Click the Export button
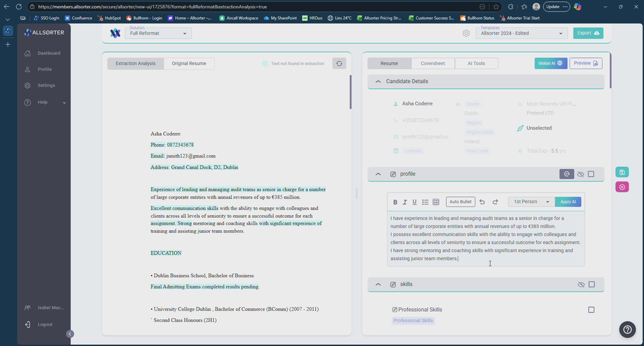This screenshot has height=346, width=644. [x=588, y=33]
